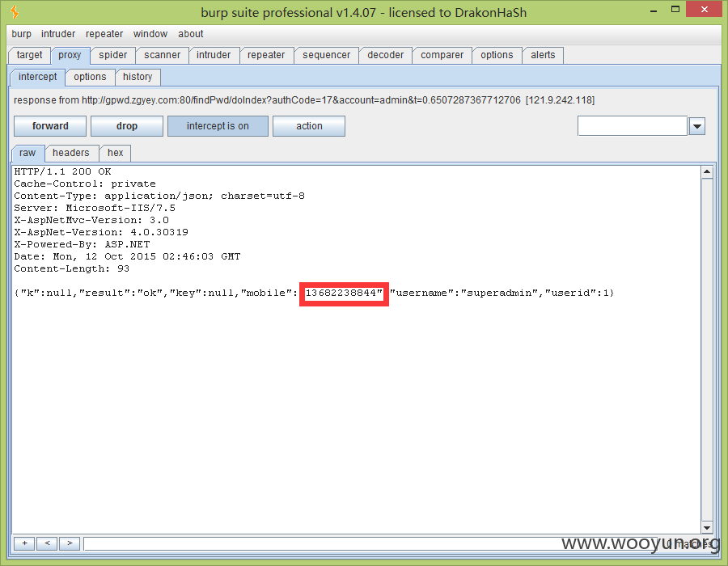Click the comment combo box field
The image size is (728, 566).
click(x=633, y=126)
